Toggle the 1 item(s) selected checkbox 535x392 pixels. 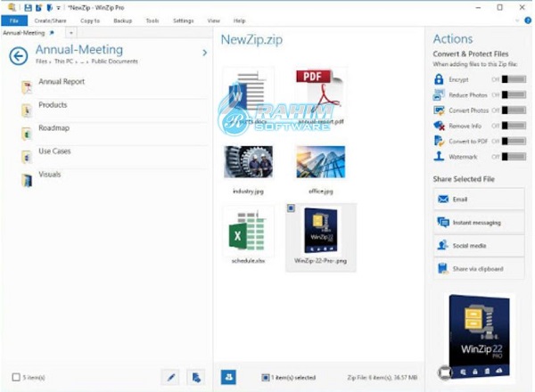pyautogui.click(x=265, y=378)
